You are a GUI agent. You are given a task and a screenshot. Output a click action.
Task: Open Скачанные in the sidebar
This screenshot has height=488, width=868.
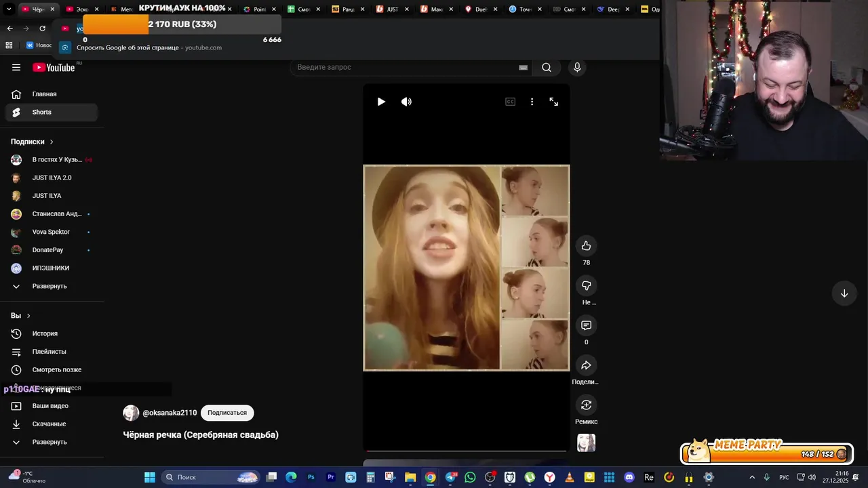[52, 424]
